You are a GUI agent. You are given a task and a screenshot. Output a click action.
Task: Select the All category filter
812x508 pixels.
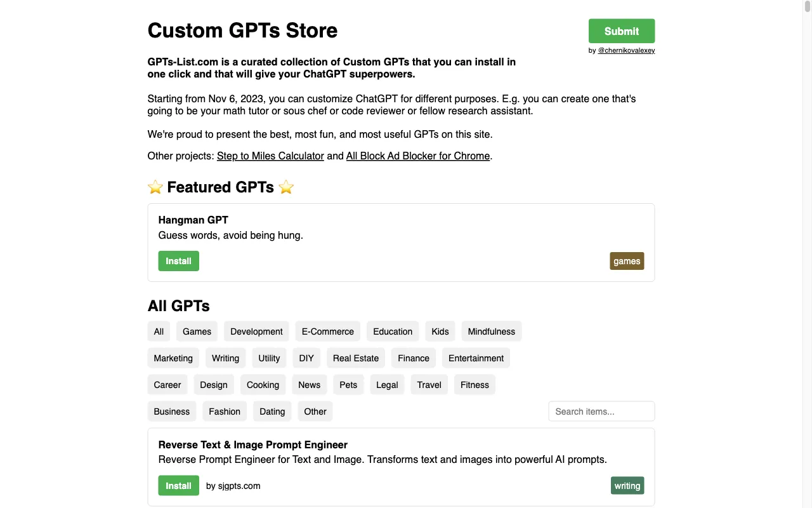(159, 331)
